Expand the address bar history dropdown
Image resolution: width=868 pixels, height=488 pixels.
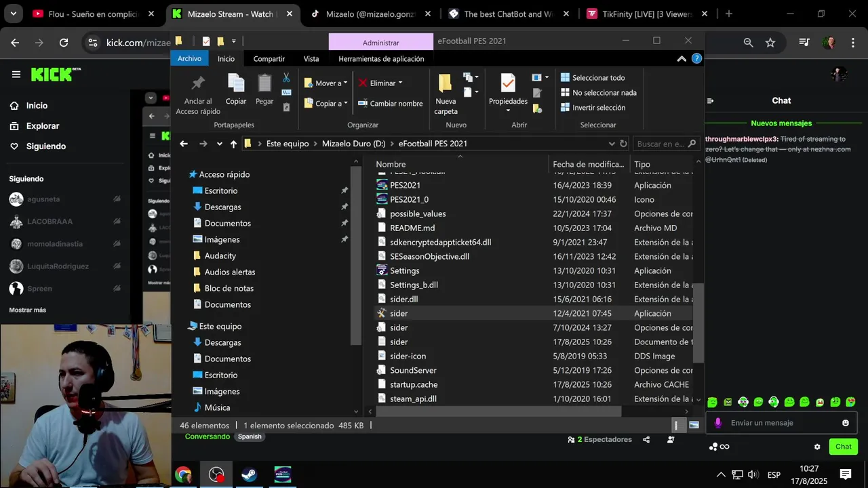(x=612, y=144)
